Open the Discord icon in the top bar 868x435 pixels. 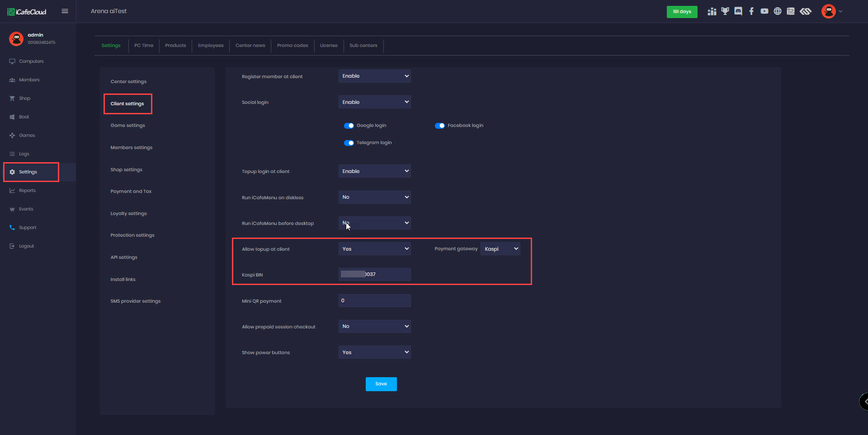pos(738,11)
